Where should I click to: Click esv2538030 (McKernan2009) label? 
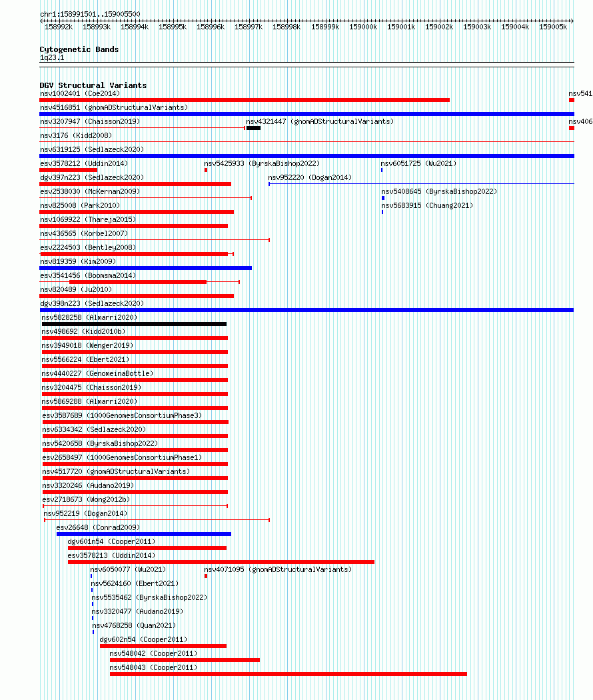[x=90, y=191]
